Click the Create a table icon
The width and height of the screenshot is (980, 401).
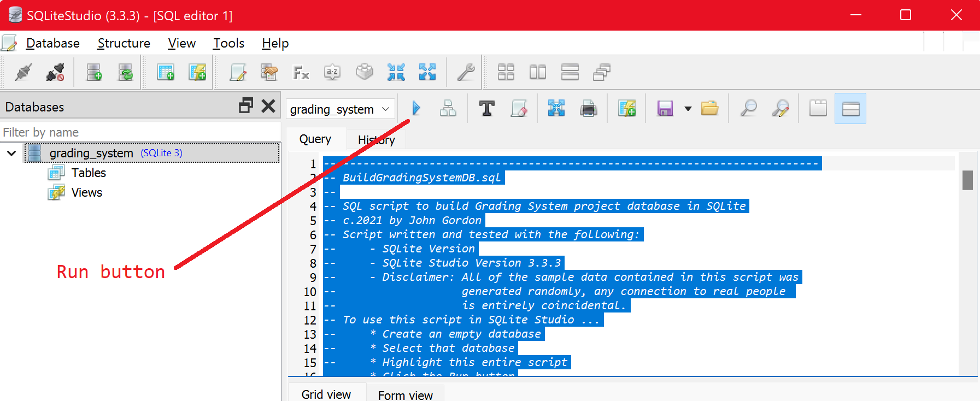pos(165,72)
